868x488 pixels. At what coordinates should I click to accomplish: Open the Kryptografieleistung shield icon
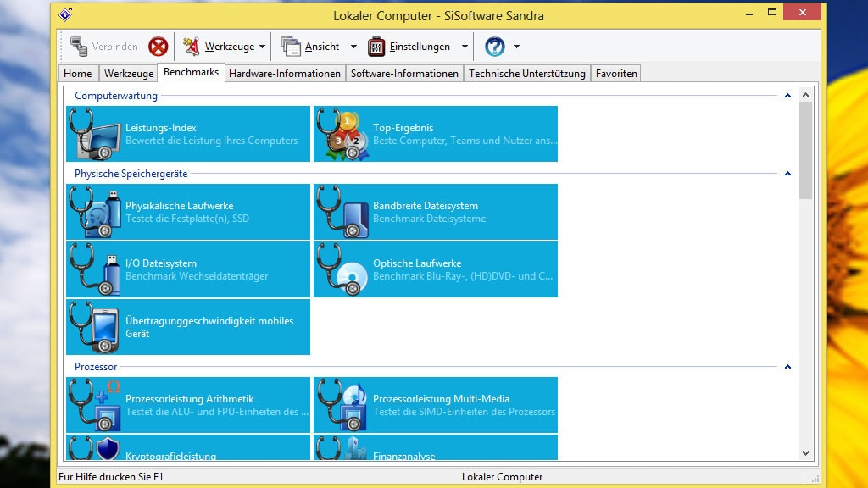(95, 447)
